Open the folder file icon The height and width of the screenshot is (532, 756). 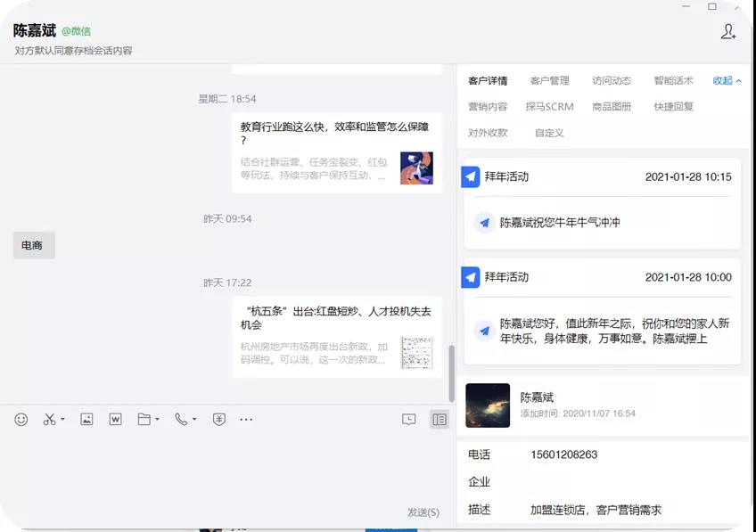coord(144,419)
